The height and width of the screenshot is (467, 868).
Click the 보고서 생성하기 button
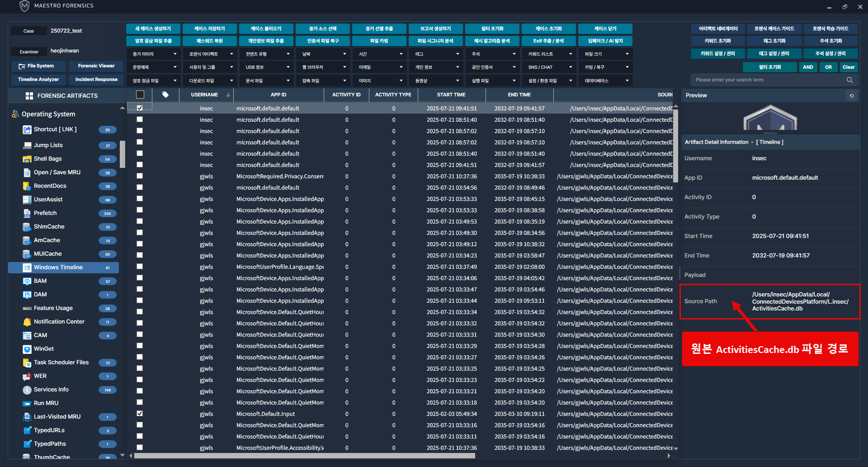pyautogui.click(x=435, y=29)
